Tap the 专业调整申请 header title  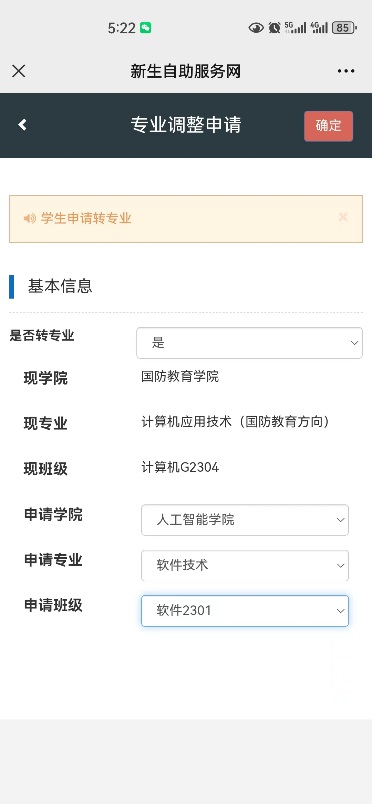point(186,125)
